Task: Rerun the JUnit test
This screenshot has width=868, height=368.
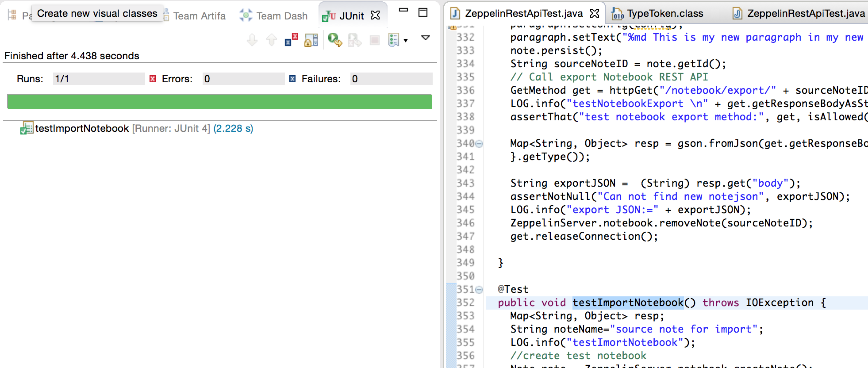Action: (335, 40)
